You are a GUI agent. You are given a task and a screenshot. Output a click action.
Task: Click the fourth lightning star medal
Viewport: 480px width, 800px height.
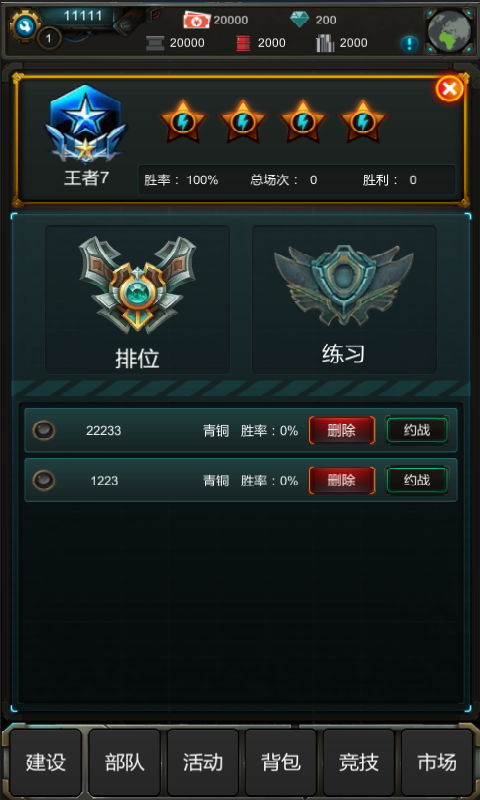click(363, 122)
